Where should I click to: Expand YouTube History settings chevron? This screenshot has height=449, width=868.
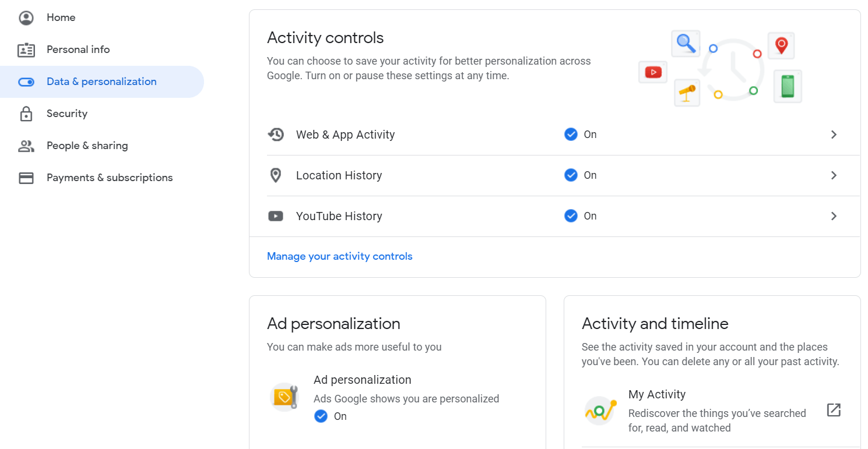[834, 215]
